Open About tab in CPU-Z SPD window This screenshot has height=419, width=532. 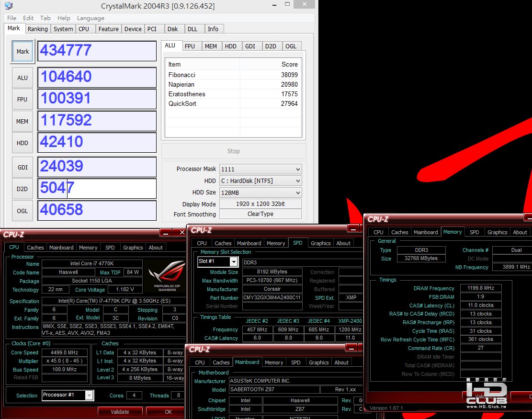(x=343, y=243)
